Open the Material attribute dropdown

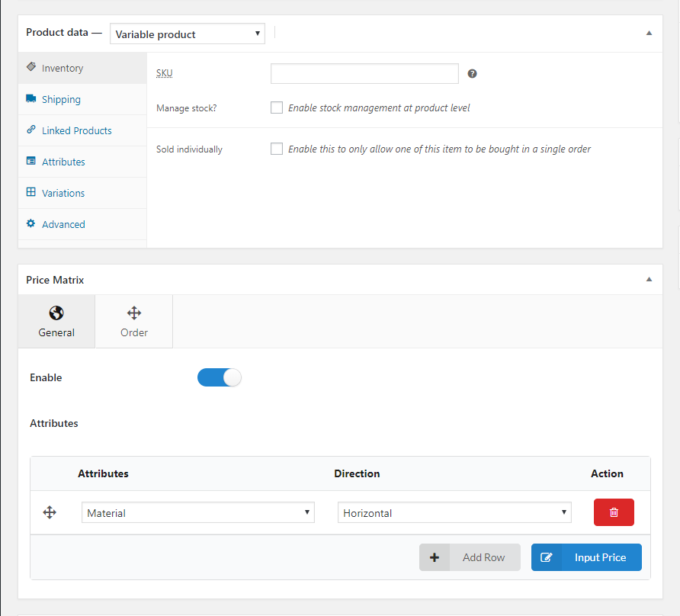coord(198,513)
